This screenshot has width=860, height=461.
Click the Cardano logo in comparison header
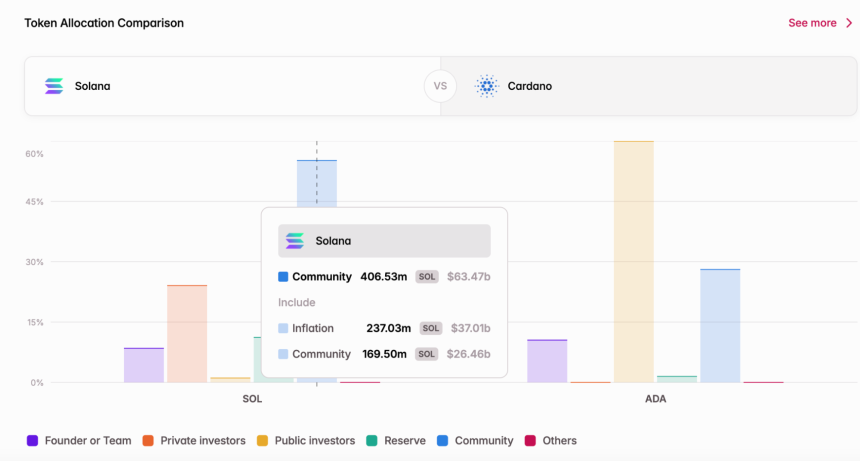pyautogui.click(x=486, y=86)
